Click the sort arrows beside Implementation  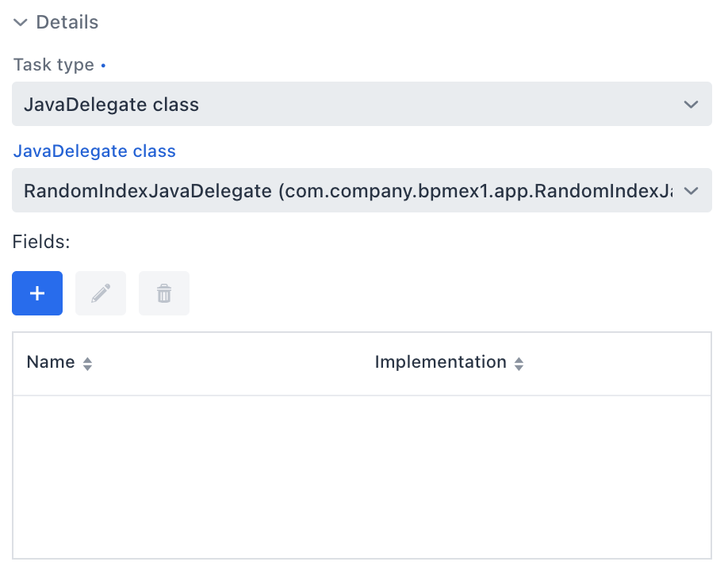519,363
